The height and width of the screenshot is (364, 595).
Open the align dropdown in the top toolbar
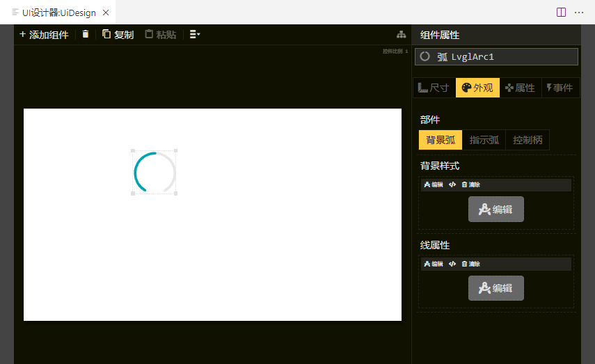pos(195,34)
